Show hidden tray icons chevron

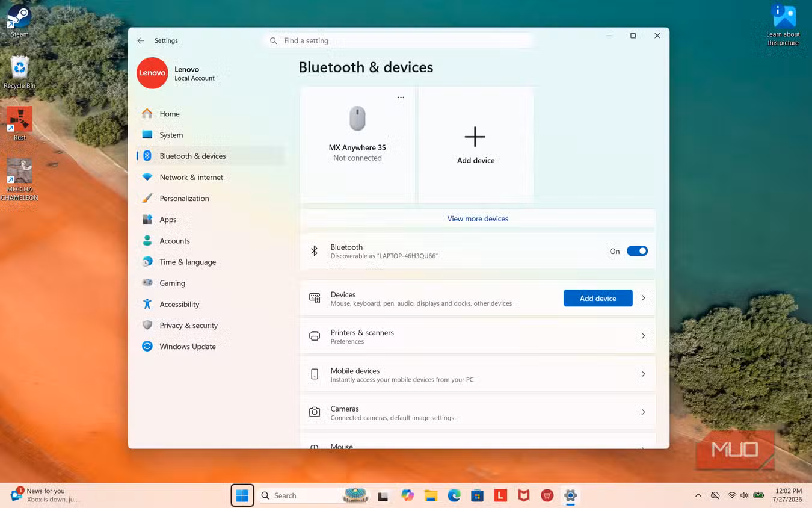[x=698, y=495]
